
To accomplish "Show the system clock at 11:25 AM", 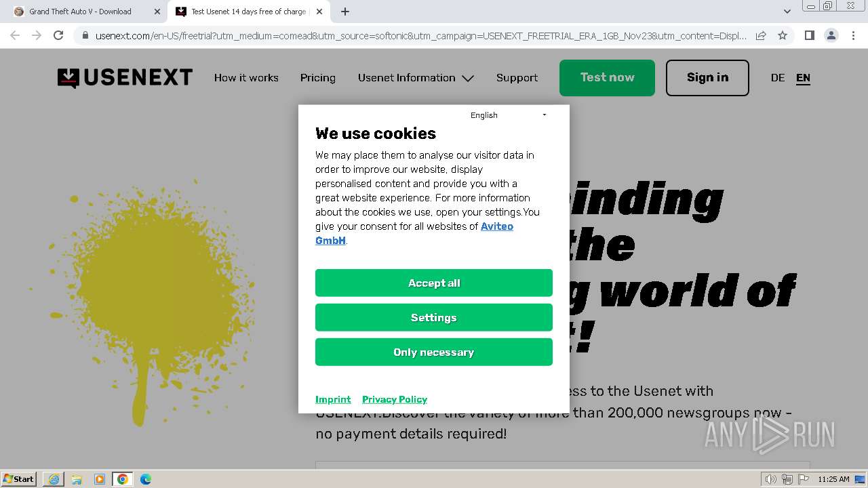I will coord(833,479).
